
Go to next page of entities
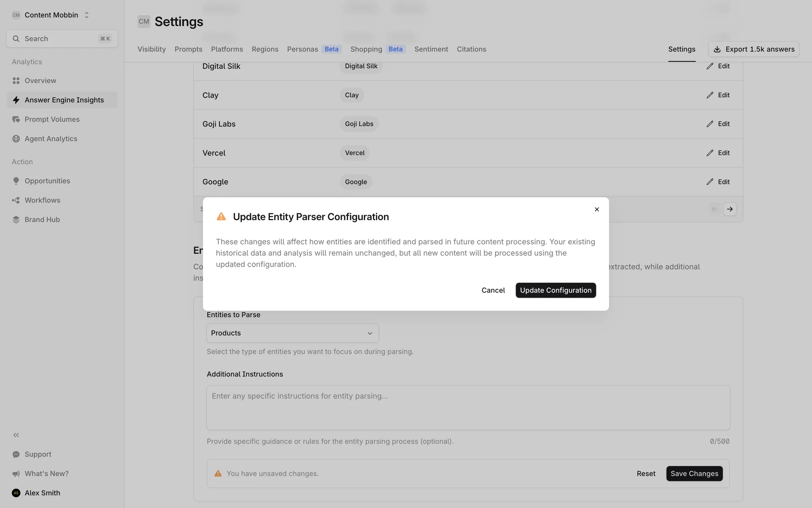tap(730, 209)
